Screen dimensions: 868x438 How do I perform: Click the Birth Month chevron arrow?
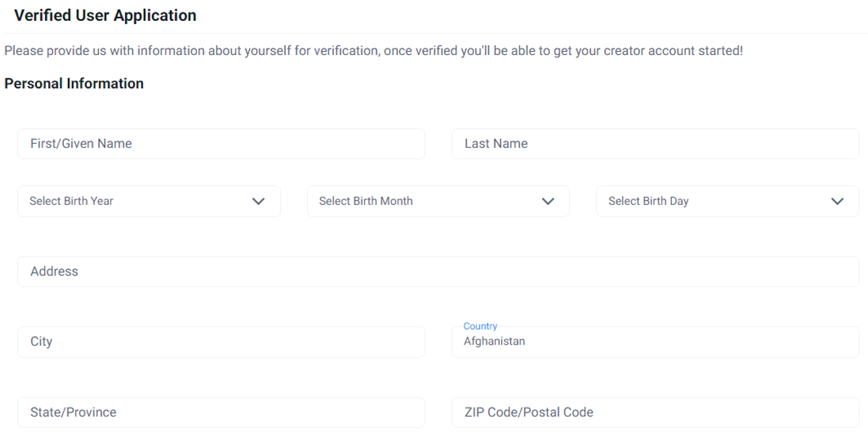point(548,202)
